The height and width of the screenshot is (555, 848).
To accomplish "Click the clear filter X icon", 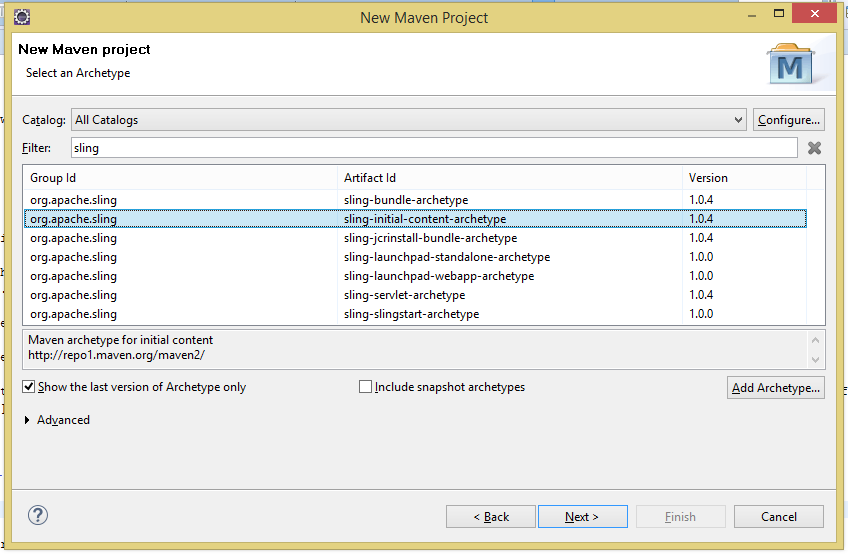I will pos(814,148).
